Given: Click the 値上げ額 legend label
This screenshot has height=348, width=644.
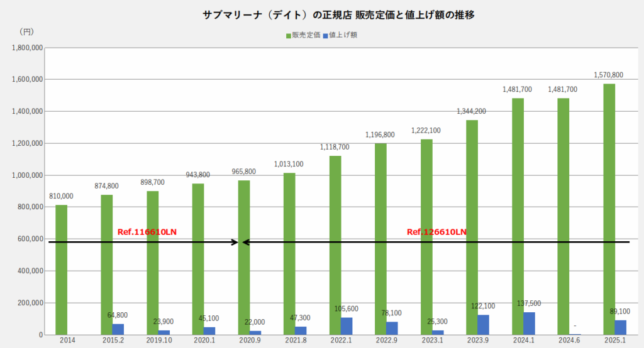Looking at the screenshot, I should pyautogui.click(x=343, y=35).
